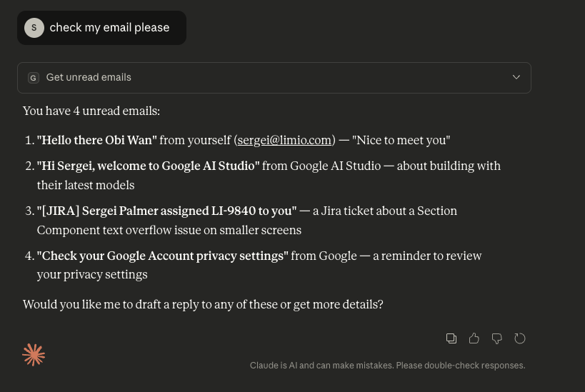Click the Google AI Studio welcome subject
The height and width of the screenshot is (392, 585).
(x=149, y=166)
